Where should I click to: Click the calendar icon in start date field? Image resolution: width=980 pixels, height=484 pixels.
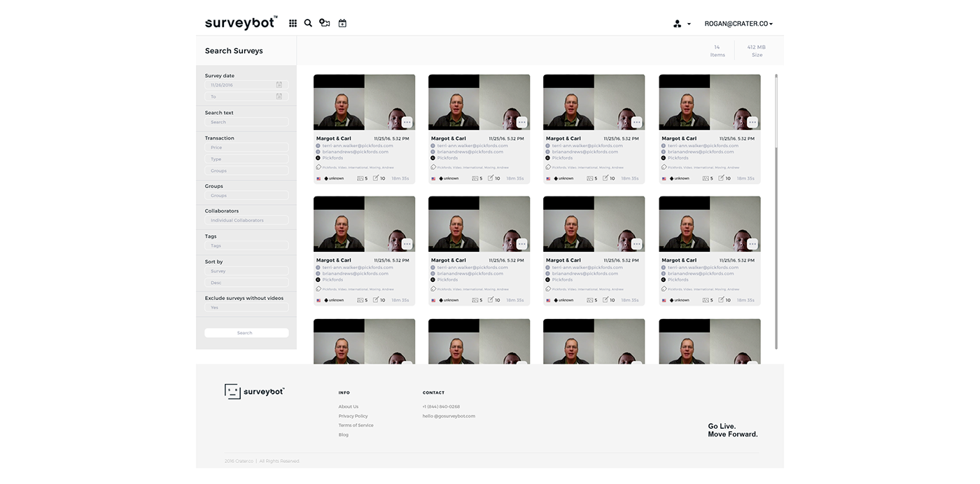(279, 85)
